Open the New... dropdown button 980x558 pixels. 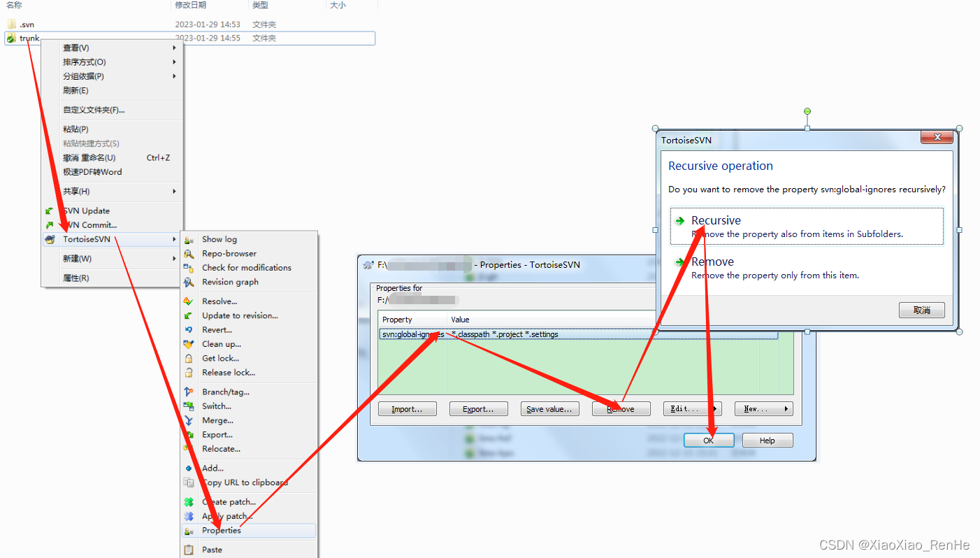(x=764, y=409)
